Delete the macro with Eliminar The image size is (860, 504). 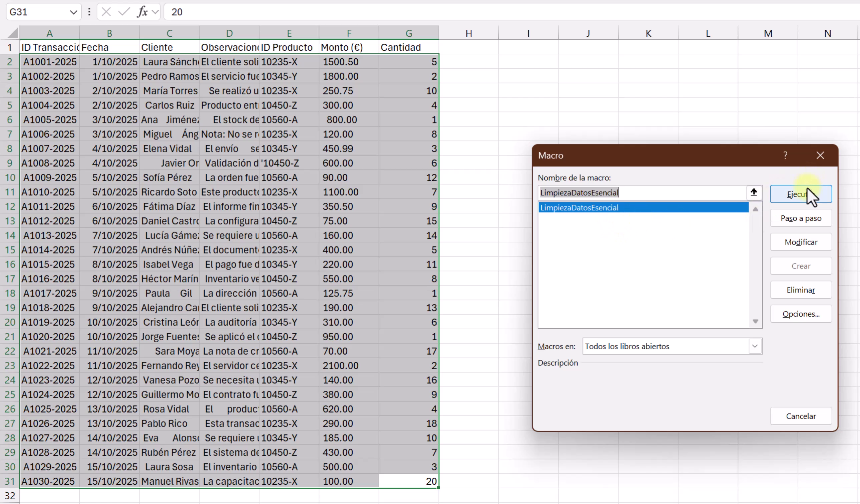click(x=801, y=290)
